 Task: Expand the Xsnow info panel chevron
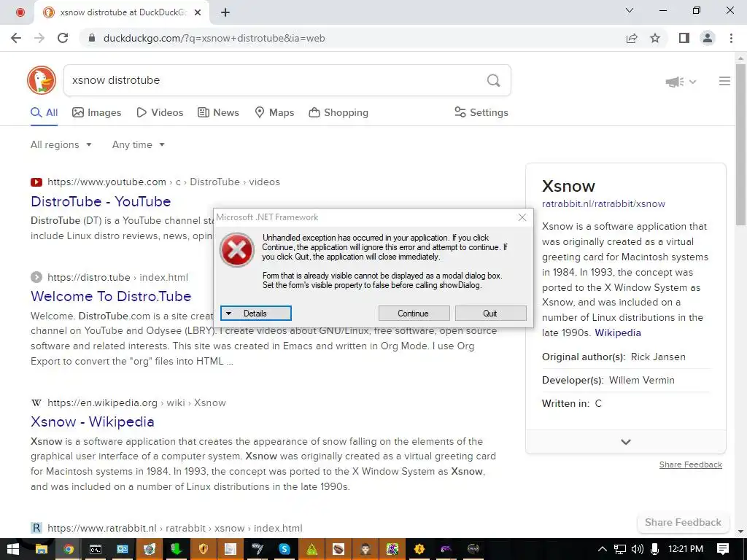(x=625, y=442)
